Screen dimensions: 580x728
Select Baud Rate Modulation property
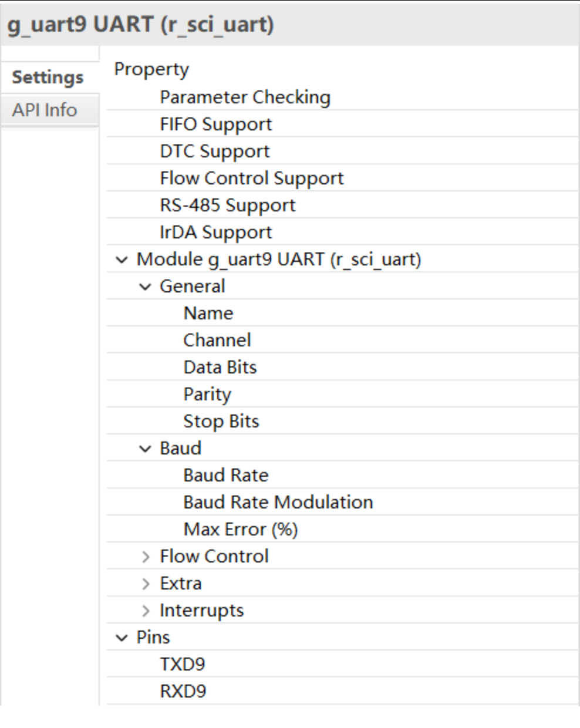point(342,502)
